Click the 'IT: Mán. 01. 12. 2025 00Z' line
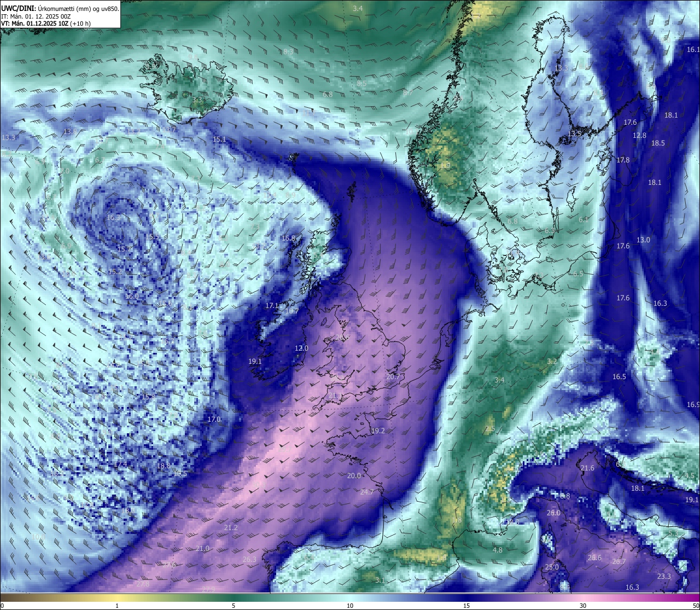This screenshot has height=610, width=700. click(36, 16)
